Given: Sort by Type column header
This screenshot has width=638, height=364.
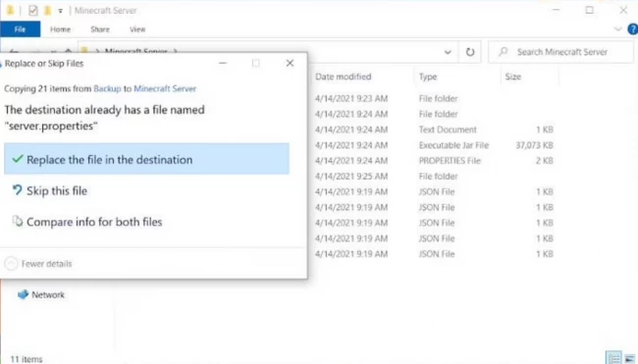Looking at the screenshot, I should click(428, 77).
